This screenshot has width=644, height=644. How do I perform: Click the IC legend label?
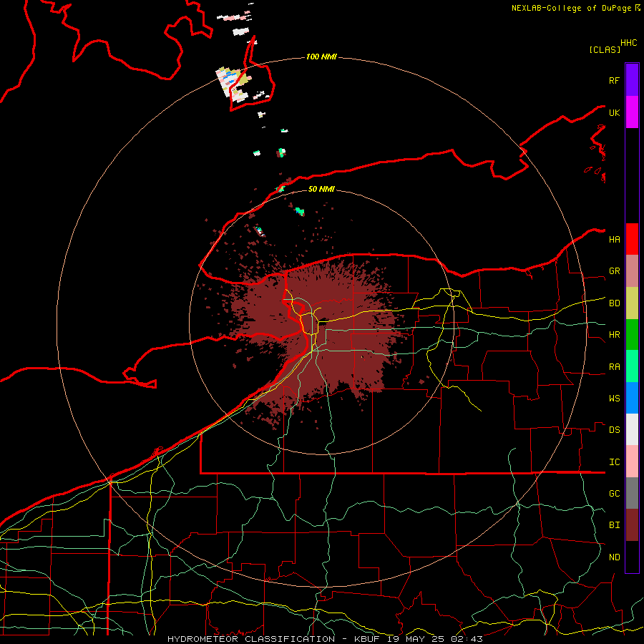point(614,462)
